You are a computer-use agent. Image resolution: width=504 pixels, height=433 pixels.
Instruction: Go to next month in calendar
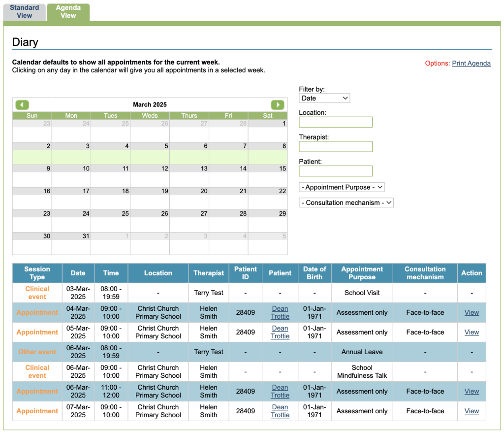click(278, 105)
